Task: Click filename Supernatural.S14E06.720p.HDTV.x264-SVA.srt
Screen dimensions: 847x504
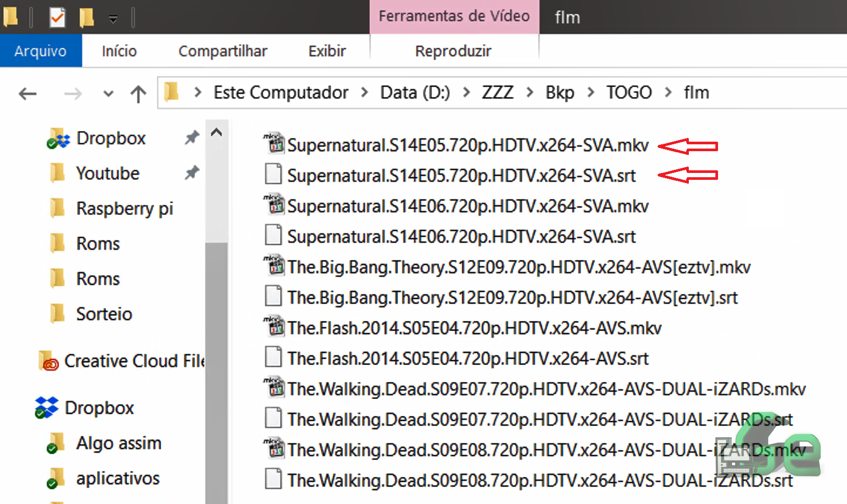Action: tap(462, 237)
